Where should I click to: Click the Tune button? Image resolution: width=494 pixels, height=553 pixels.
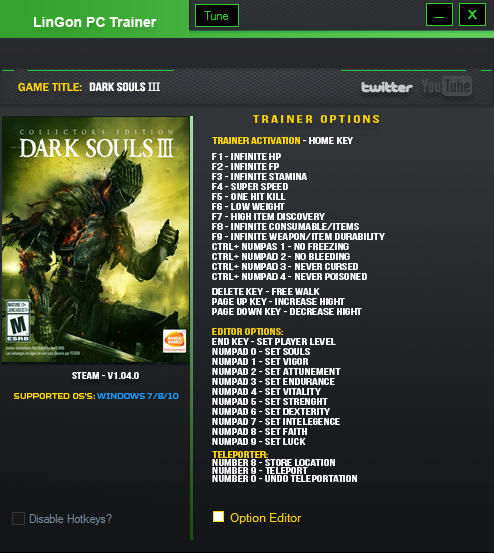tap(216, 16)
